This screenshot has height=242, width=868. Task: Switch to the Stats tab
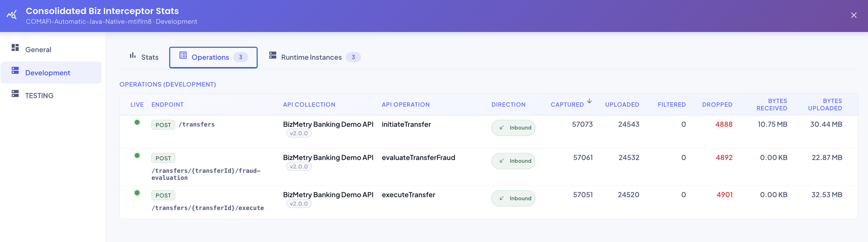144,57
